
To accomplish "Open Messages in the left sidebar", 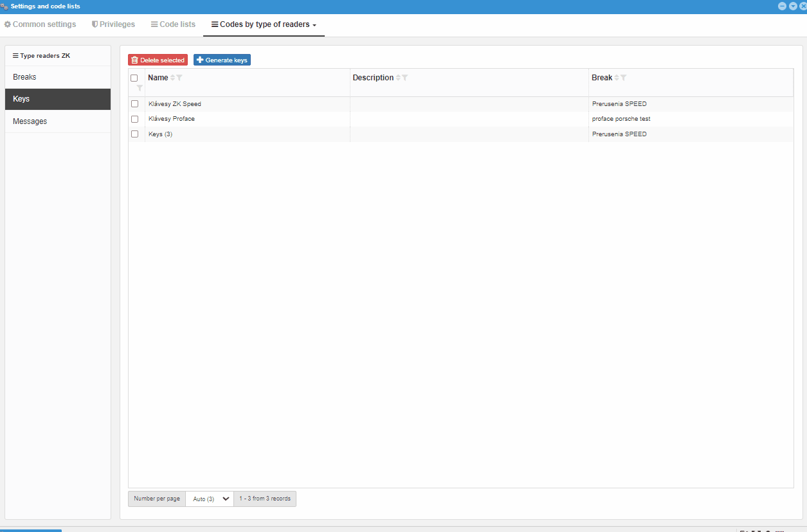I will (x=58, y=121).
